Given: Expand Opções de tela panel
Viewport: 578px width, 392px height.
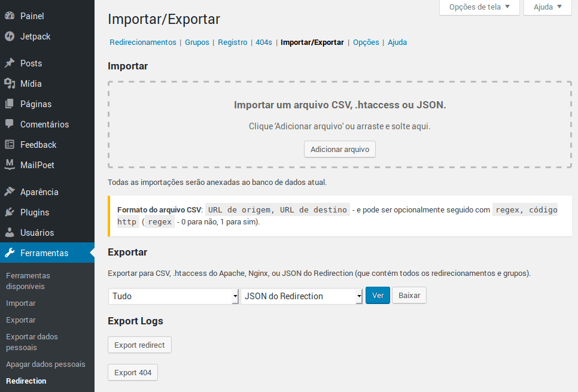Looking at the screenshot, I should click(479, 7).
